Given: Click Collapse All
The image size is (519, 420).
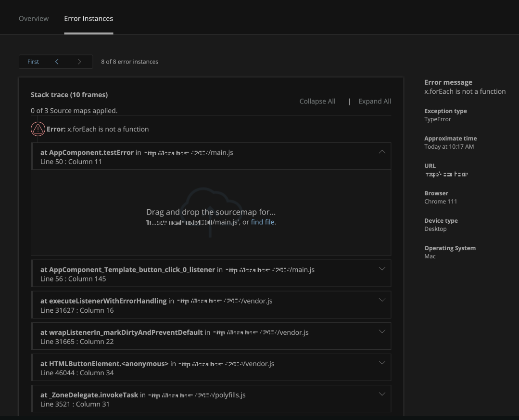Looking at the screenshot, I should pos(317,101).
